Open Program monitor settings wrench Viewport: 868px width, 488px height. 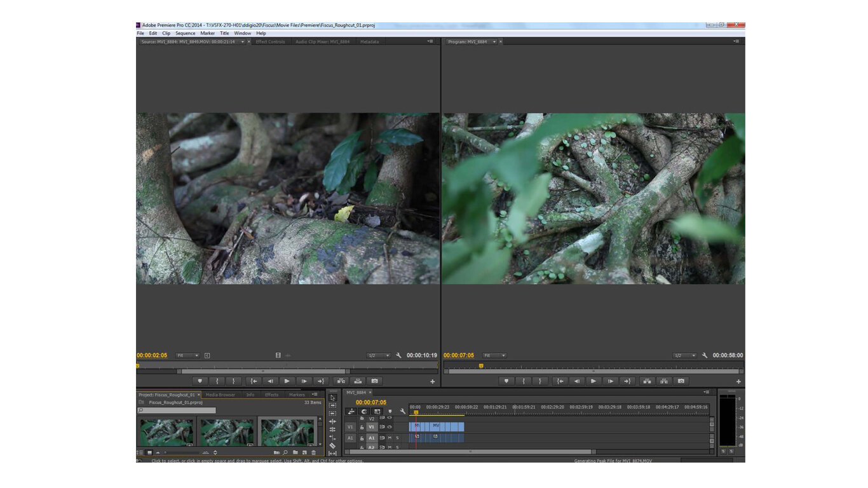(x=705, y=356)
